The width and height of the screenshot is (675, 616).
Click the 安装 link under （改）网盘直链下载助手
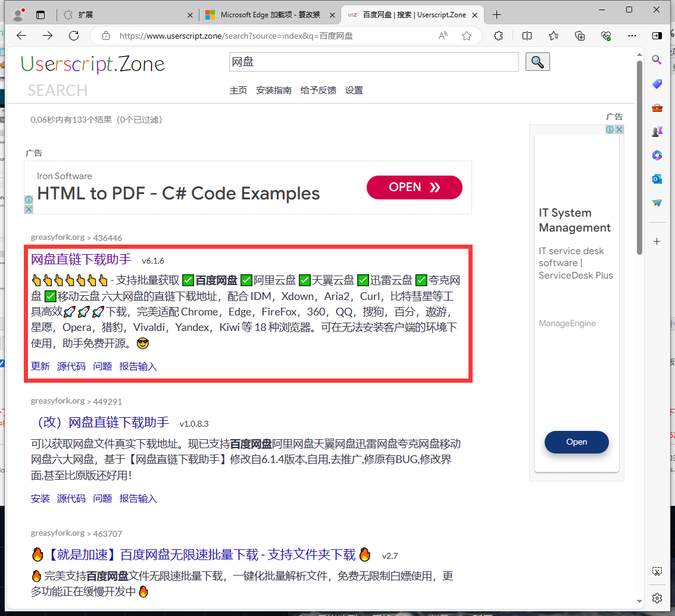pyautogui.click(x=40, y=499)
